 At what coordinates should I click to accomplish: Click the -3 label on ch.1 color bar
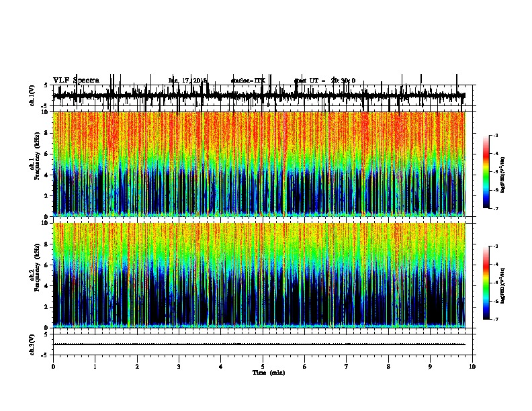click(496, 135)
